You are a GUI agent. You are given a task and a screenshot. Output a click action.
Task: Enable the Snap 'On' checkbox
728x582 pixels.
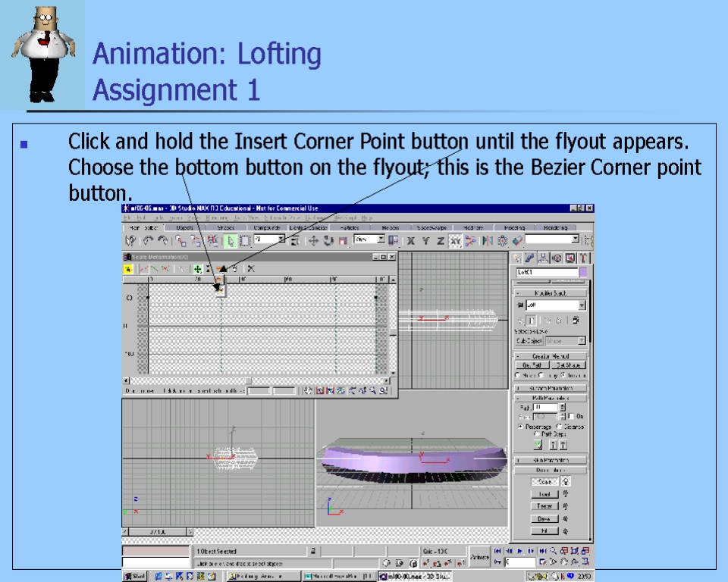[571, 416]
